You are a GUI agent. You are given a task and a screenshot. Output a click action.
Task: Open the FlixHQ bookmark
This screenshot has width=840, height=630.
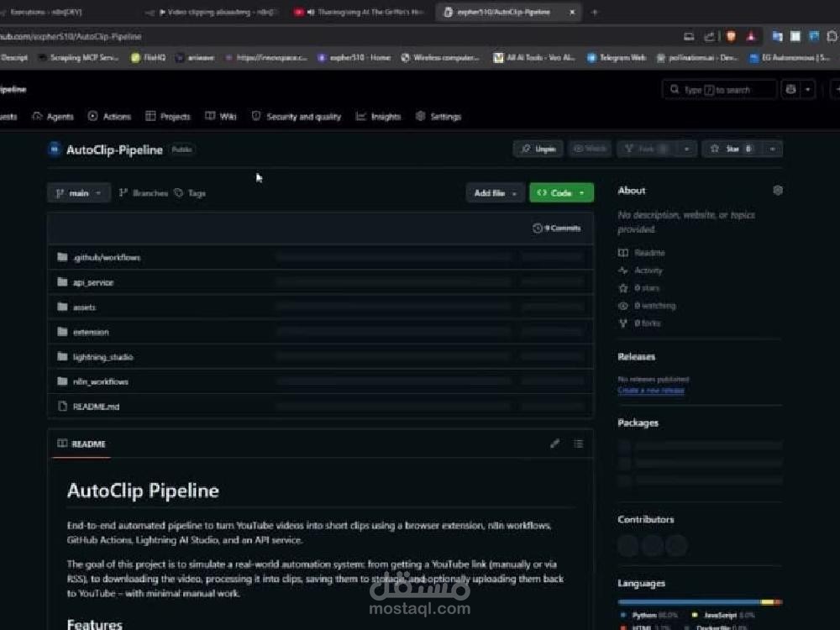pos(149,57)
